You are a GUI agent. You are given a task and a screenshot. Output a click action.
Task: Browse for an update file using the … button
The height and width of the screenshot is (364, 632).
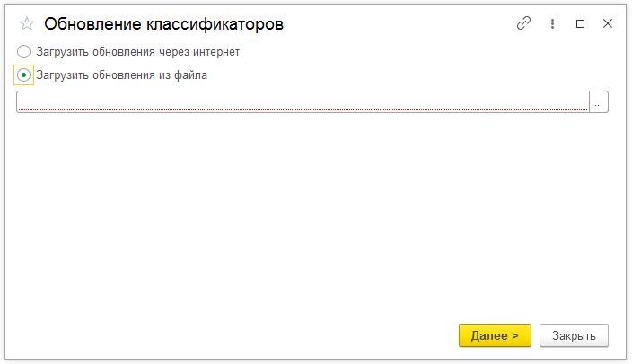tap(599, 101)
